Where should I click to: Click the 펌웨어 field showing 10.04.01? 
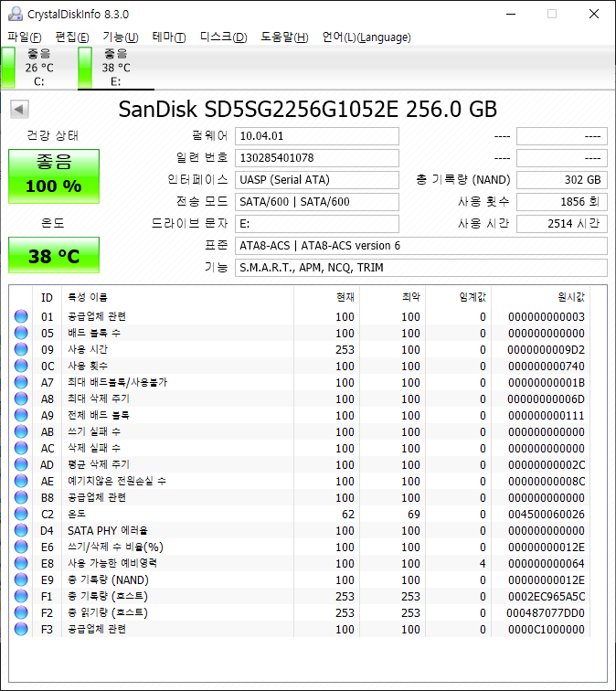pyautogui.click(x=316, y=136)
